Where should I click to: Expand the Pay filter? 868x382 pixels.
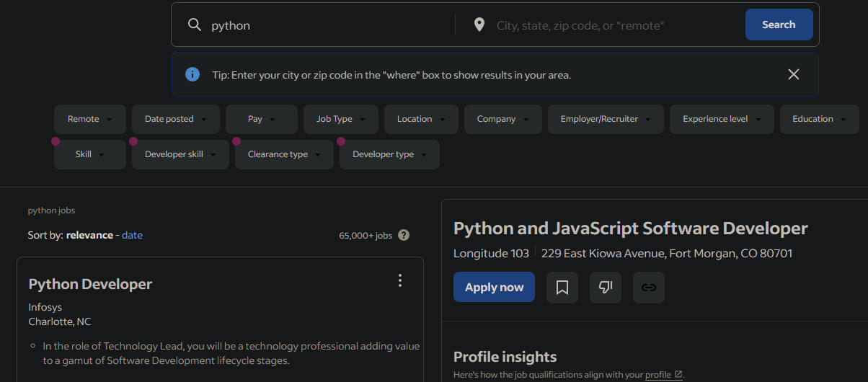[x=262, y=119]
